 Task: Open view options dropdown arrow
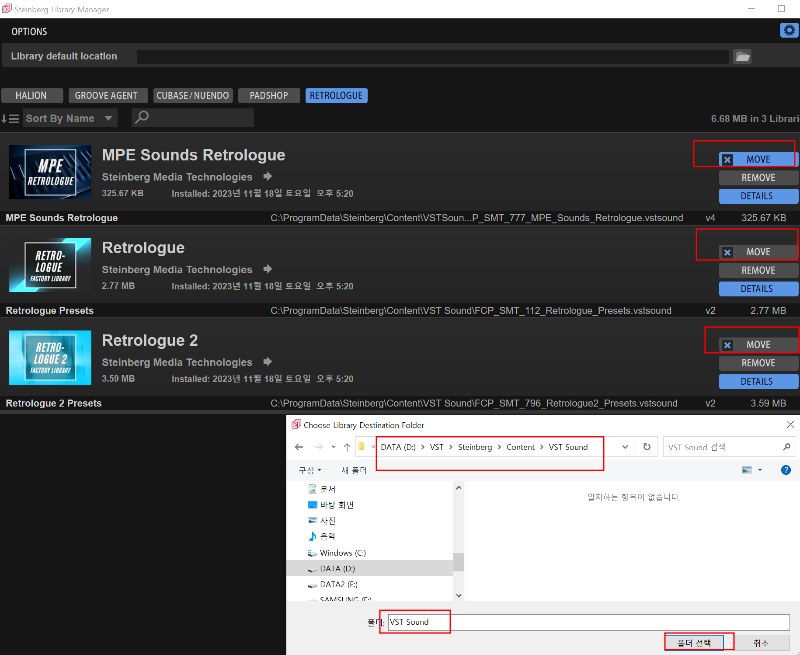pos(760,470)
